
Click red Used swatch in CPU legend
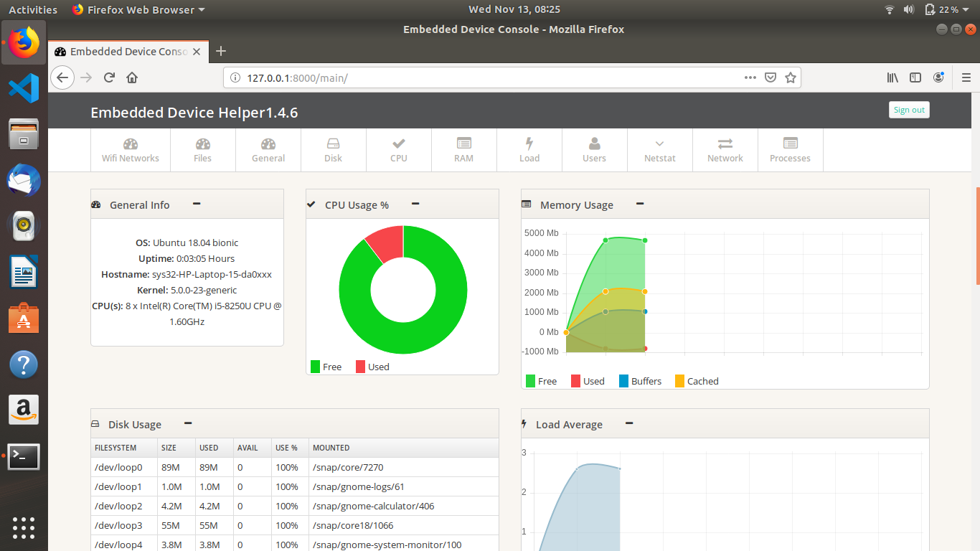360,367
